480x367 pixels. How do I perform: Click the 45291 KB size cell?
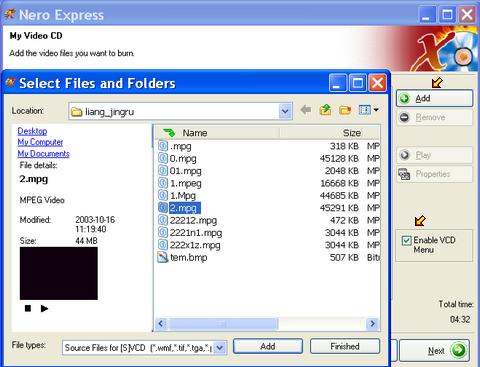click(x=339, y=208)
